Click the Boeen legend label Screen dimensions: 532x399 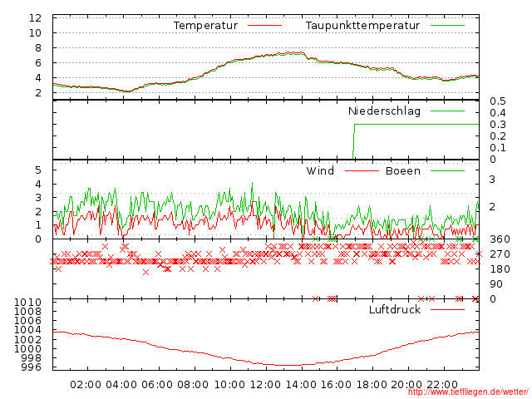(403, 170)
